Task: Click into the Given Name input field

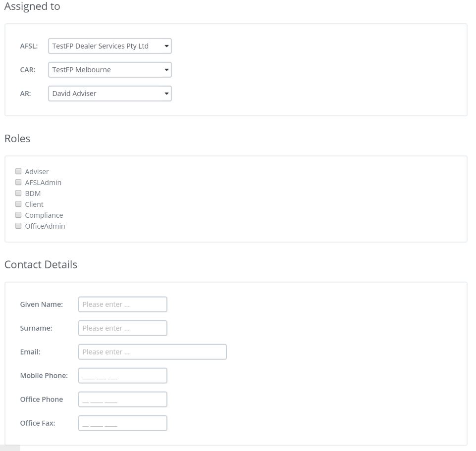Action: pyautogui.click(x=122, y=304)
